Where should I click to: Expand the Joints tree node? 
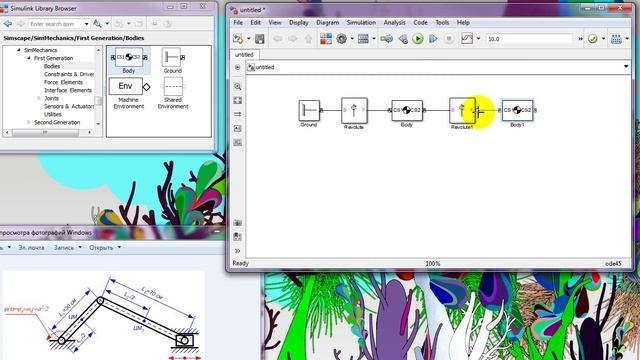pos(39,98)
